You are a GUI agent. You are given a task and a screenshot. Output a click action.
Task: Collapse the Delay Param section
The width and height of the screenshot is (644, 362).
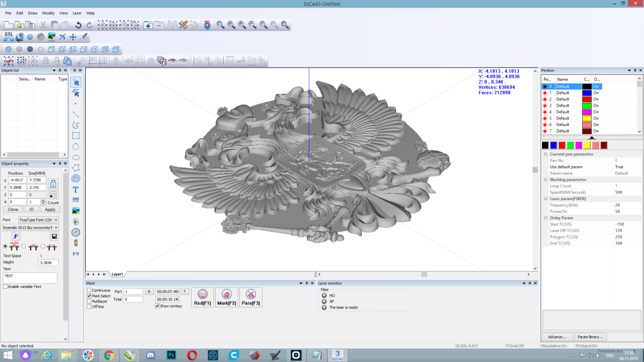(545, 218)
